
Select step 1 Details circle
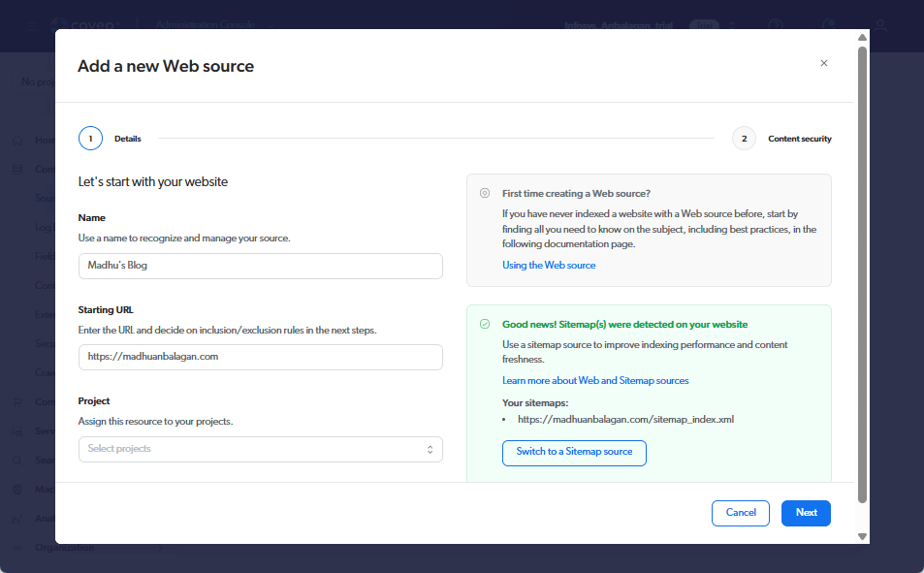click(x=90, y=139)
